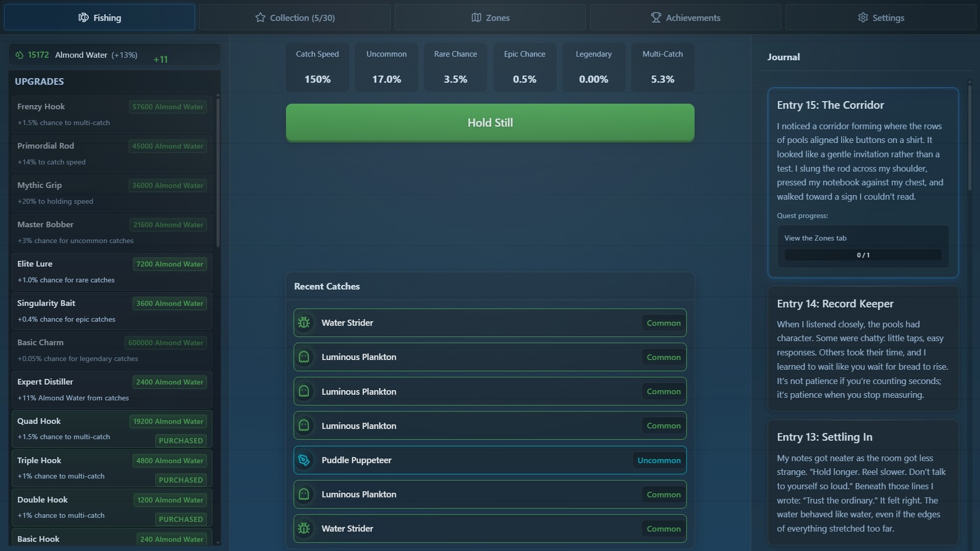Click the gear icon in Settings tab
Viewport: 980px width, 551px height.
tap(863, 17)
